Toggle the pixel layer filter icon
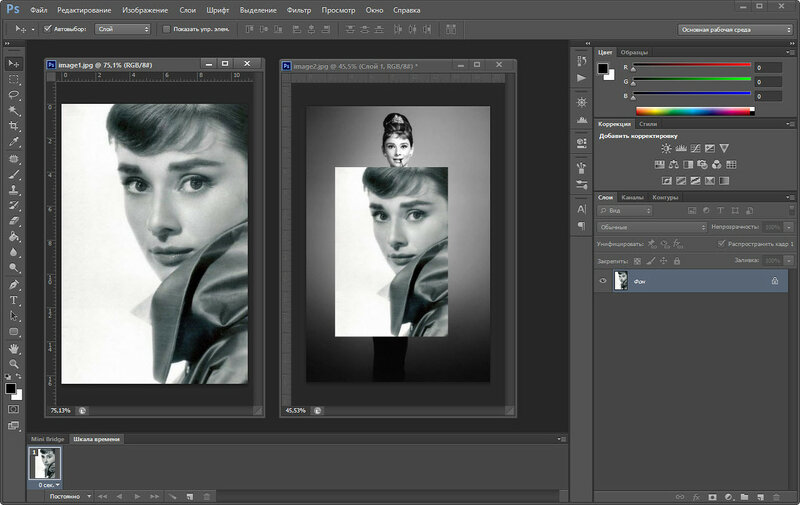The height and width of the screenshot is (505, 800). point(692,211)
